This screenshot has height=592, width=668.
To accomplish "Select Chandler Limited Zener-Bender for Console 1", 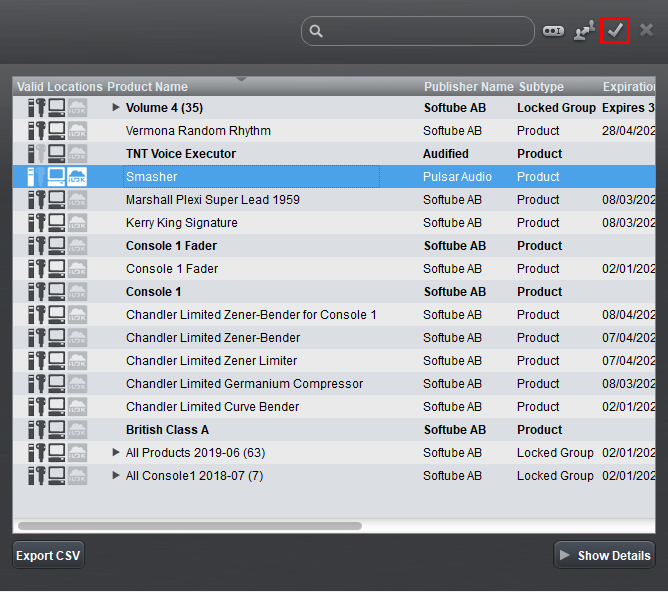I will [334, 314].
